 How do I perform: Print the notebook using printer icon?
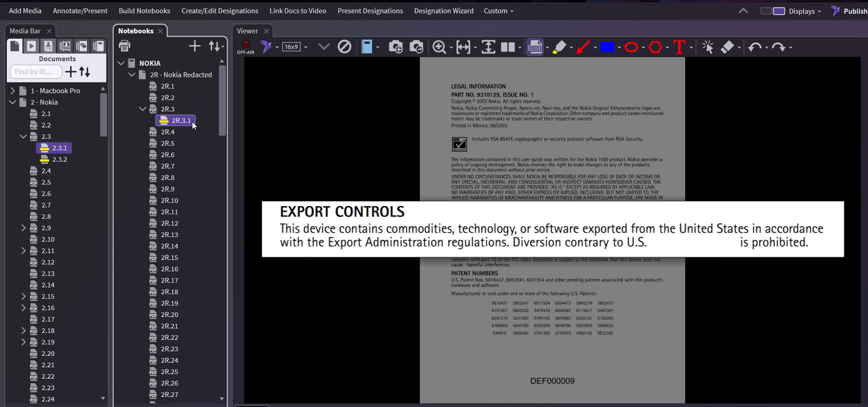point(124,46)
